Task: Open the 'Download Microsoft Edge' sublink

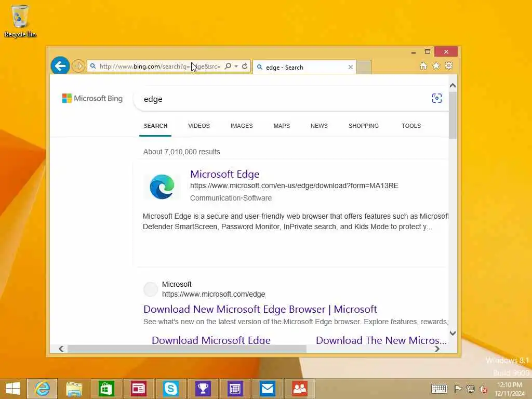Action: point(211,340)
